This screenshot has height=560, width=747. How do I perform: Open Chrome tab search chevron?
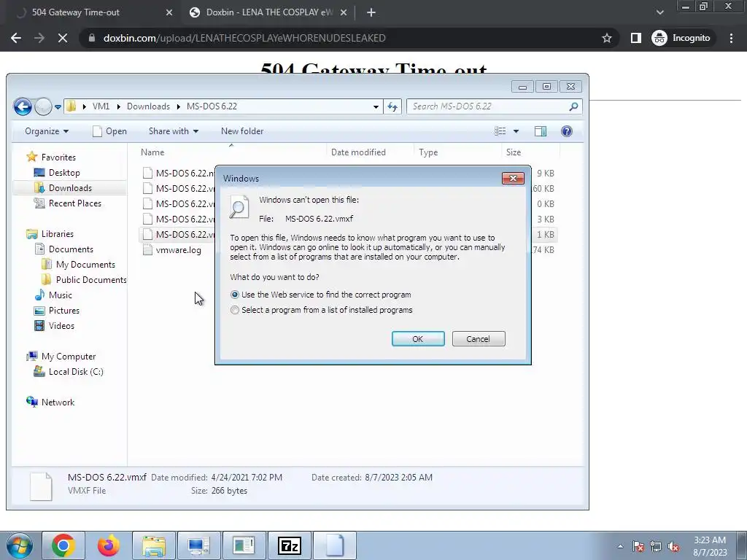(659, 12)
